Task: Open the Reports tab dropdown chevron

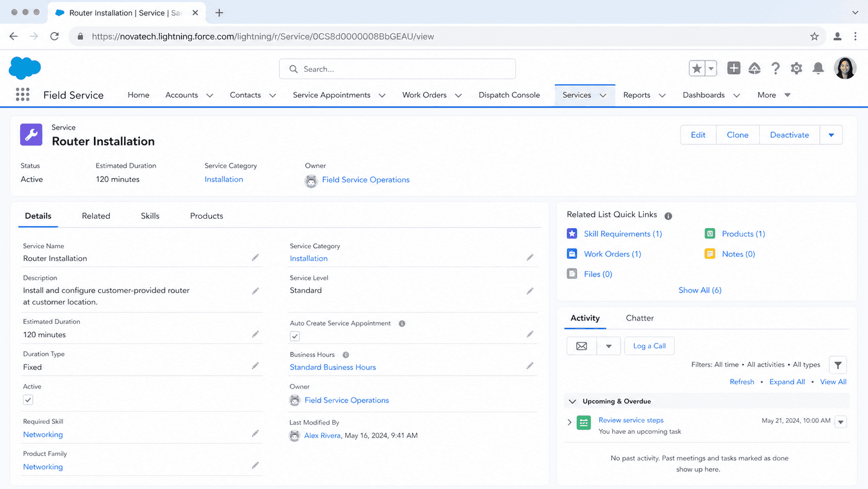Action: click(x=662, y=96)
